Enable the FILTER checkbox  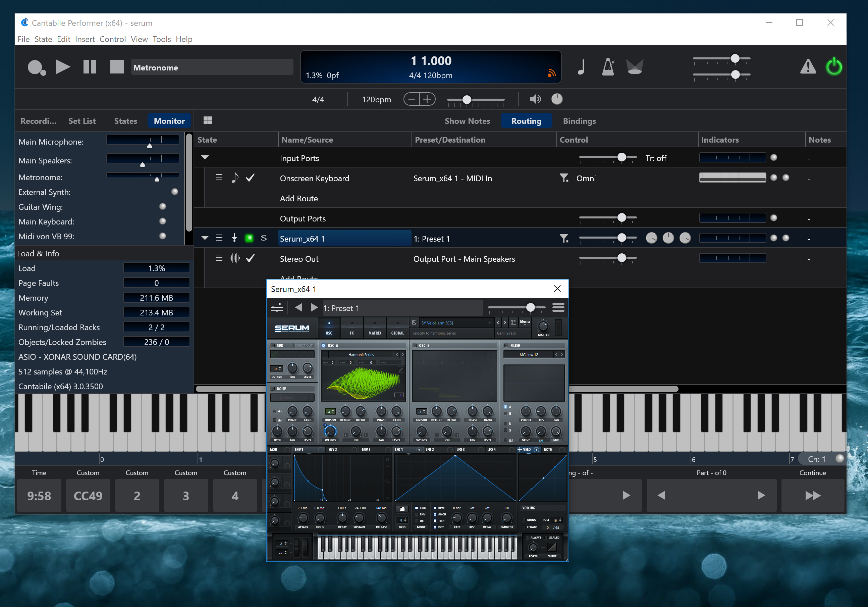[506, 345]
